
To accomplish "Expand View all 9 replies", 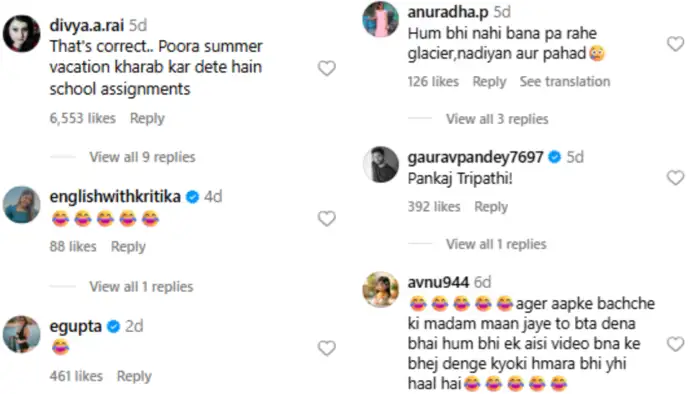I will click(142, 157).
